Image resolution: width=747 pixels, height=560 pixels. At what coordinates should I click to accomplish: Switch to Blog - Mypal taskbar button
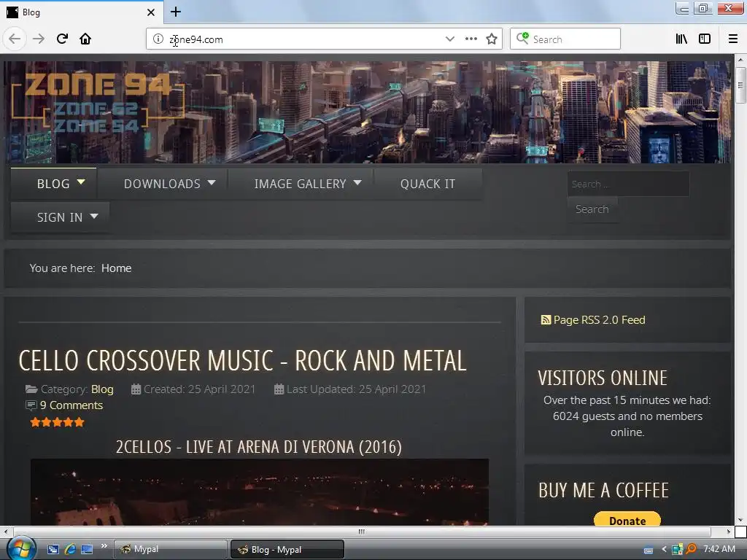click(287, 550)
